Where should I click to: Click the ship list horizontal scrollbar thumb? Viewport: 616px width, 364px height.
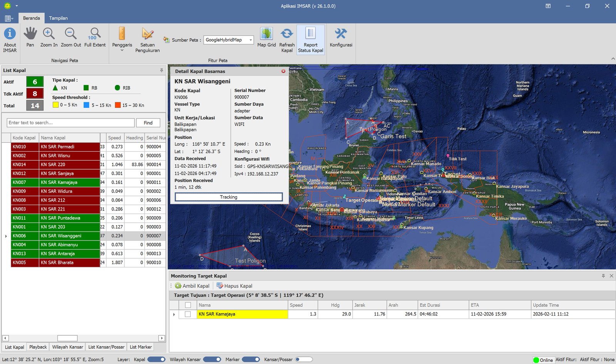[67, 338]
